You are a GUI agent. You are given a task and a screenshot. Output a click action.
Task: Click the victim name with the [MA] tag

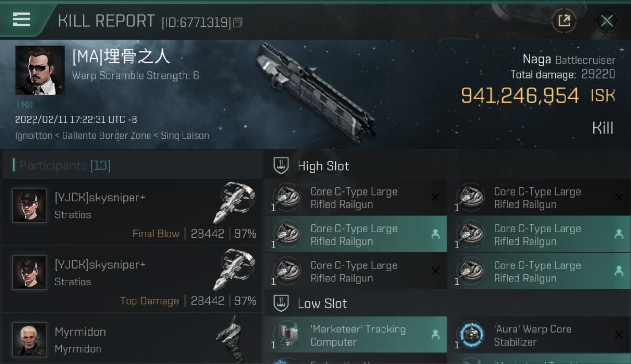(121, 56)
